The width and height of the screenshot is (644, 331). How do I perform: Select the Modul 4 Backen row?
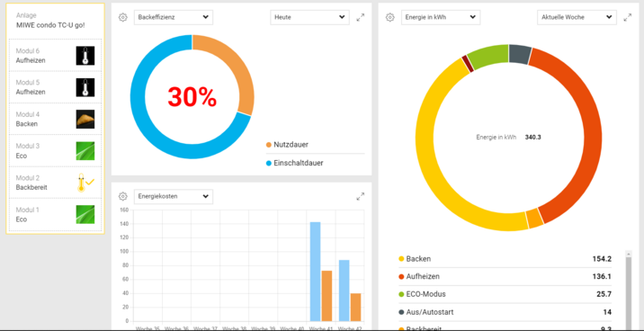[x=55, y=119]
